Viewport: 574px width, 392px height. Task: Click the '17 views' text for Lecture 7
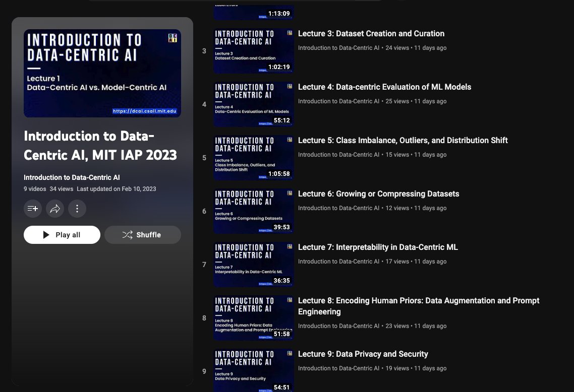(x=397, y=262)
